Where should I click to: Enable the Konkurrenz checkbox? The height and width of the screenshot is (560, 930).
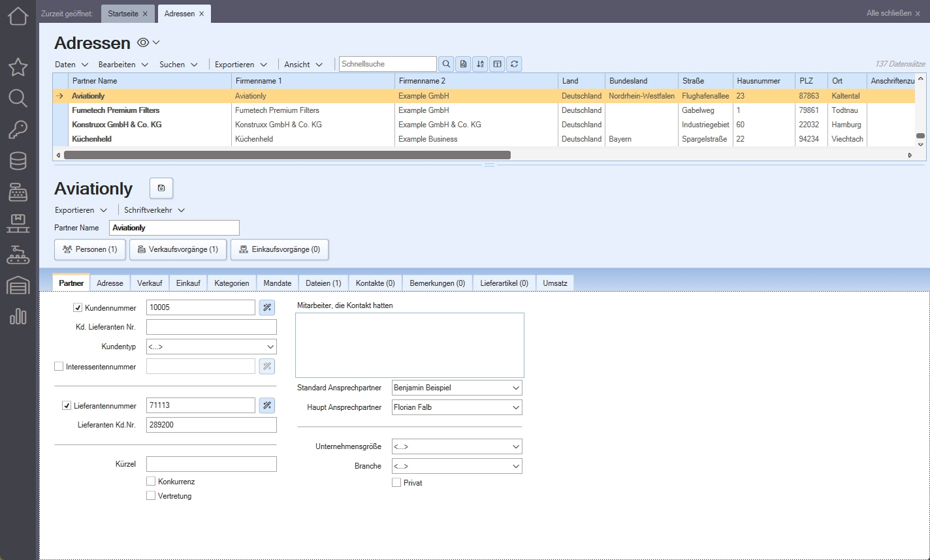click(151, 482)
